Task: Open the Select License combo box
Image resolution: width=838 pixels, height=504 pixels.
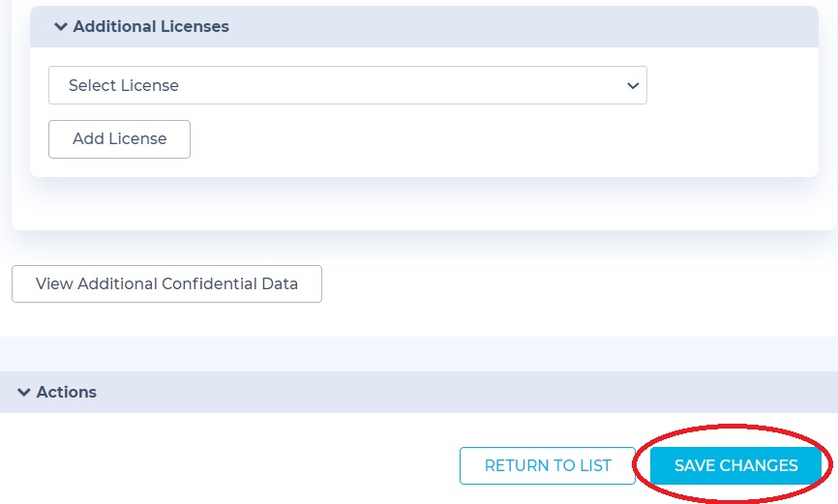Action: pos(347,85)
